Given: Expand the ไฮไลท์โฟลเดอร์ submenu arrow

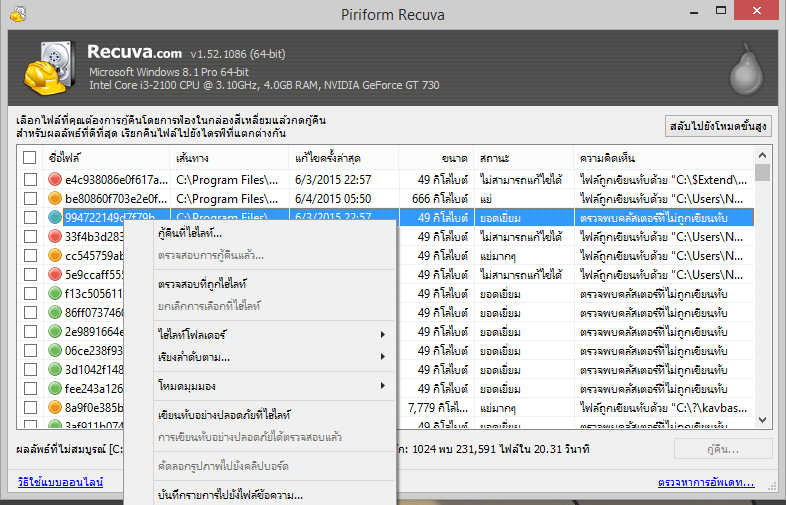Looking at the screenshot, I should coord(382,334).
